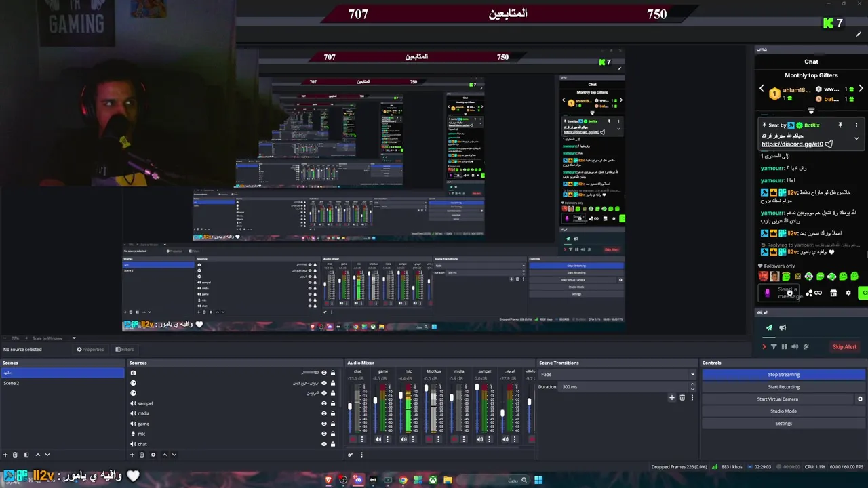Viewport: 868px width, 488px height.
Task: Pause alerts with the pause icon
Action: click(x=785, y=347)
